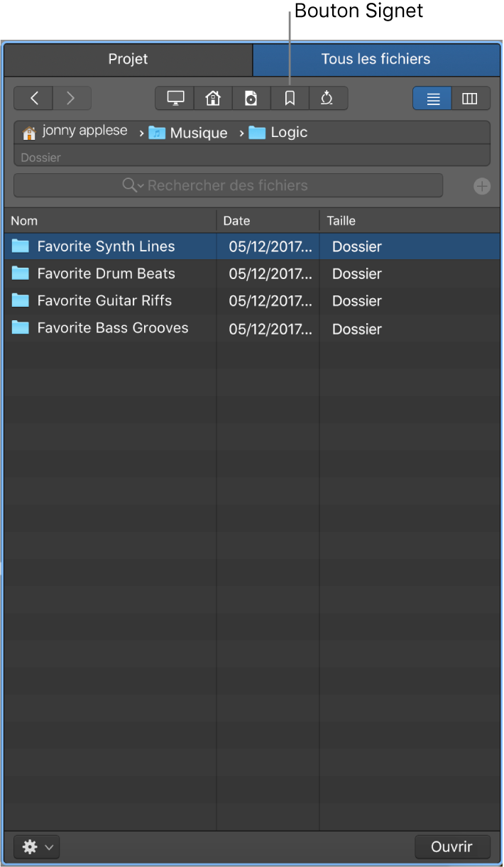
Task: Click the Bookmark (Signet) button
Action: pyautogui.click(x=290, y=99)
